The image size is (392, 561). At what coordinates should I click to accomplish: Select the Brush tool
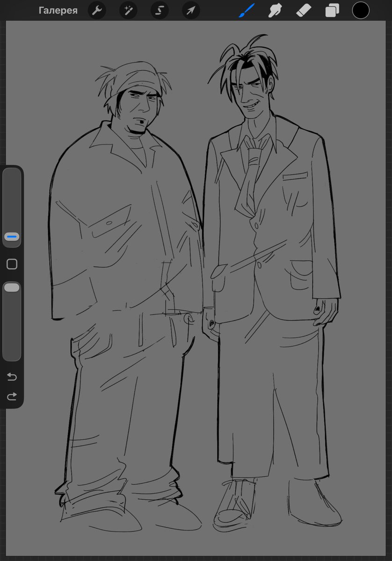click(247, 10)
